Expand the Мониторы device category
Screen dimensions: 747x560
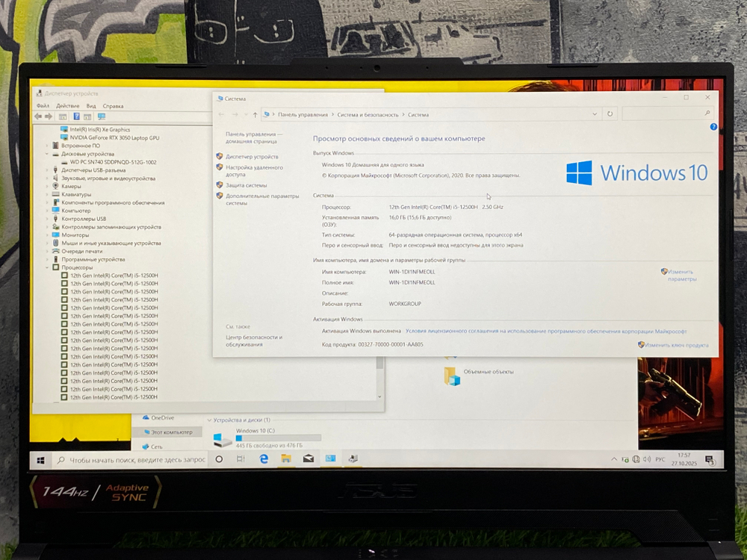point(47,235)
